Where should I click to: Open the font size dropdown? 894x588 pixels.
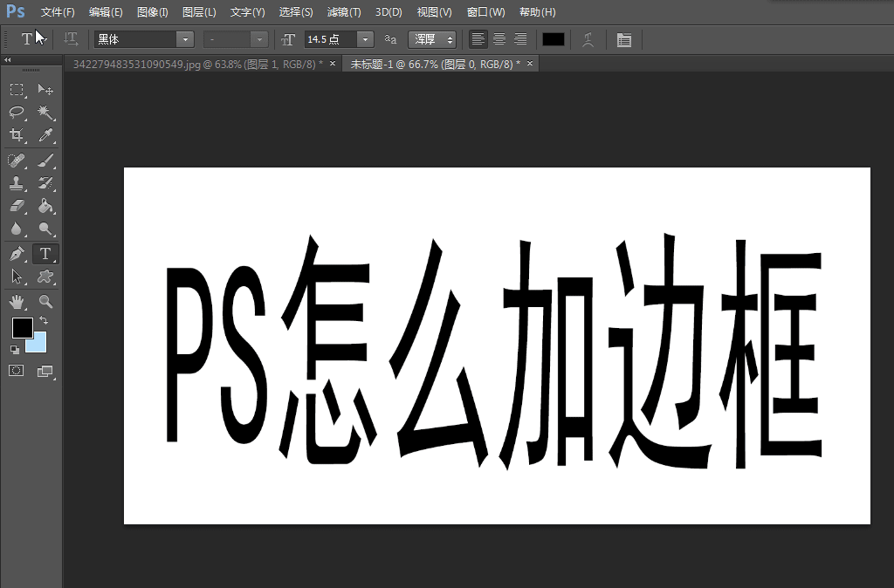pyautogui.click(x=364, y=39)
